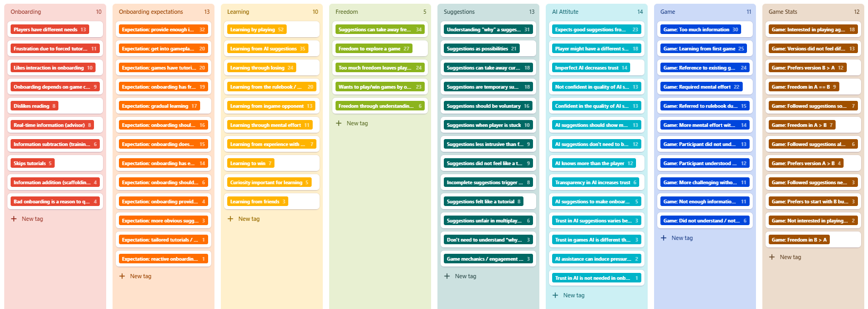Click the plus icon in the Freedom column

click(339, 123)
